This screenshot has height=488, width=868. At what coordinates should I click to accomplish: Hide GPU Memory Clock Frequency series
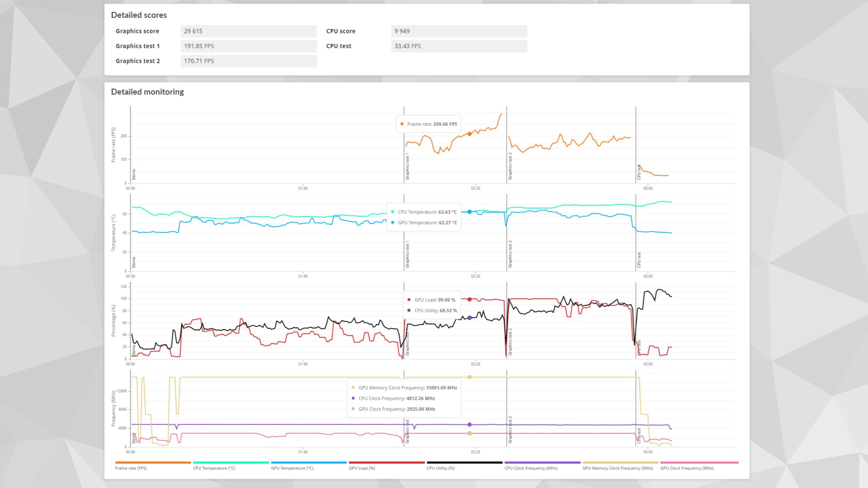pos(617,468)
